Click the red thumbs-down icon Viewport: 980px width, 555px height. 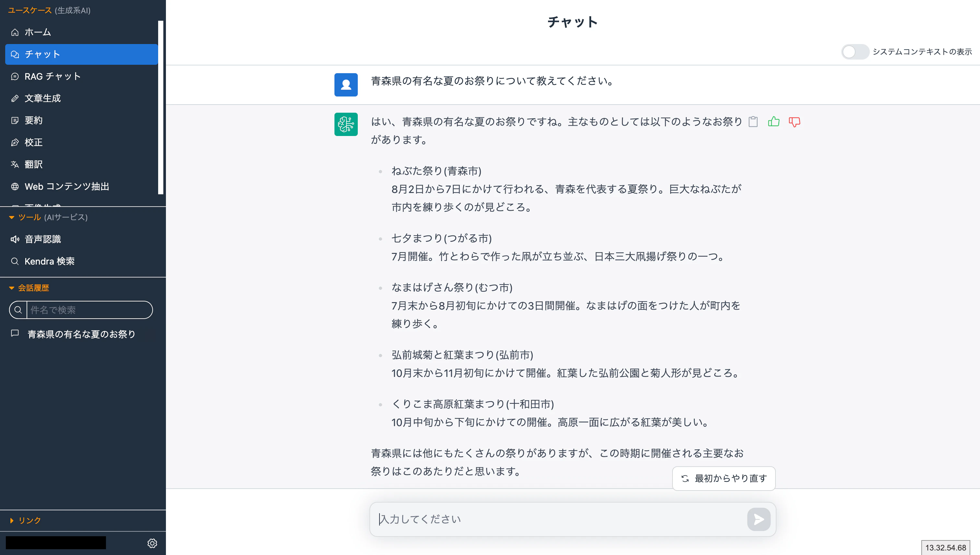(794, 122)
